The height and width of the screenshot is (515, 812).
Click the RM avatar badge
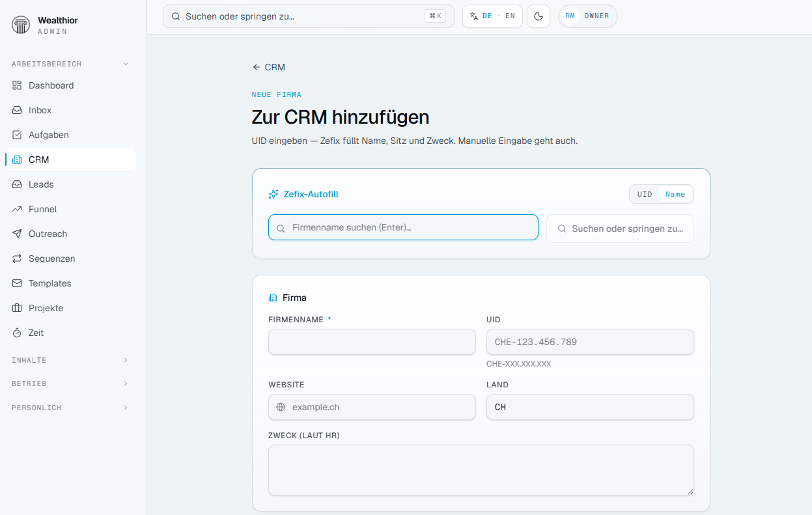[570, 16]
